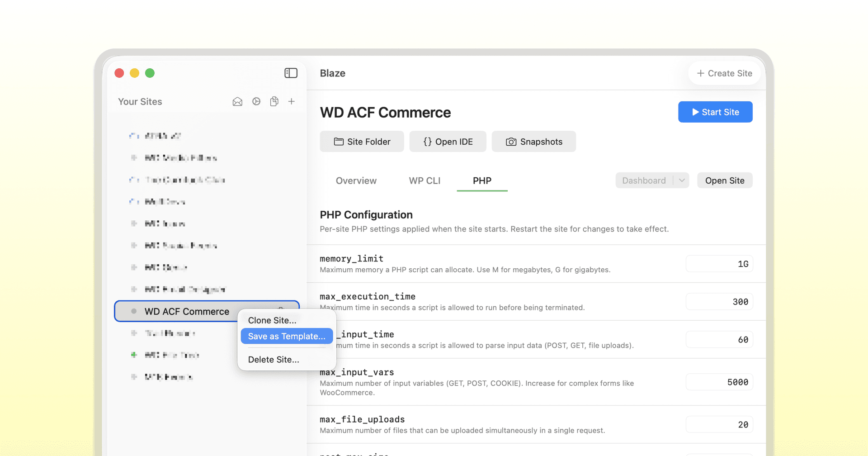This screenshot has width=868, height=456.
Task: Edit the memory_limit value field
Action: [719, 264]
